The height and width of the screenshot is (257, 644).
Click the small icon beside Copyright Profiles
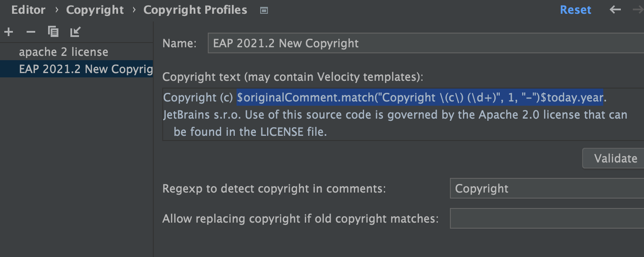click(x=264, y=10)
